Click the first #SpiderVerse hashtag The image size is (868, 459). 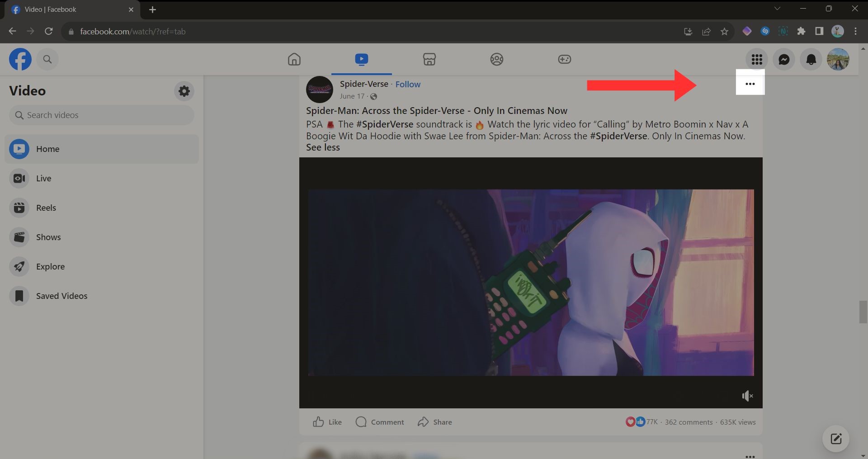click(x=385, y=124)
